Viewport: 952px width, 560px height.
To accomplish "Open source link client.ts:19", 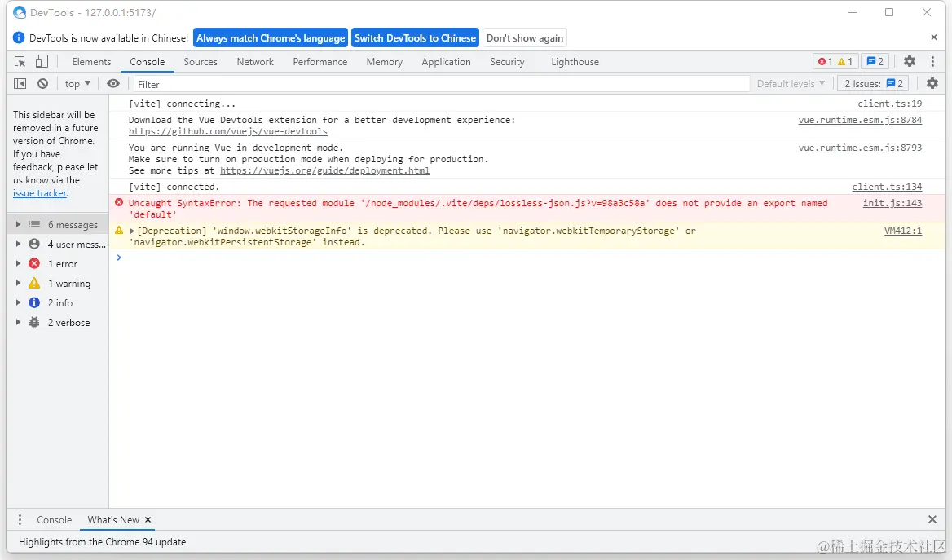I will click(889, 104).
